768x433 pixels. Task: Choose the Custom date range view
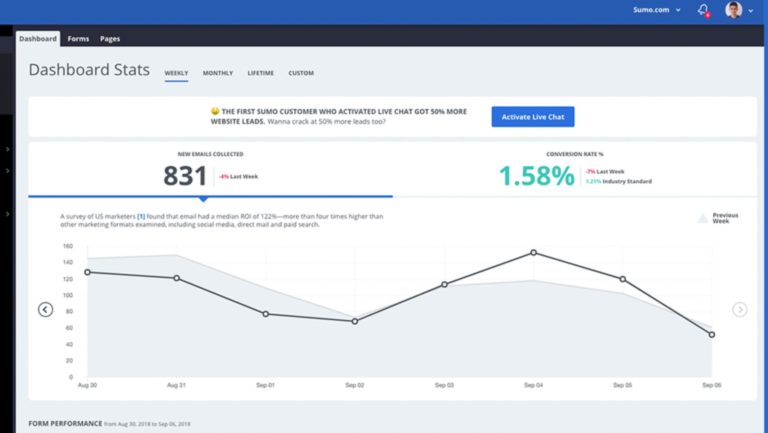(x=301, y=73)
